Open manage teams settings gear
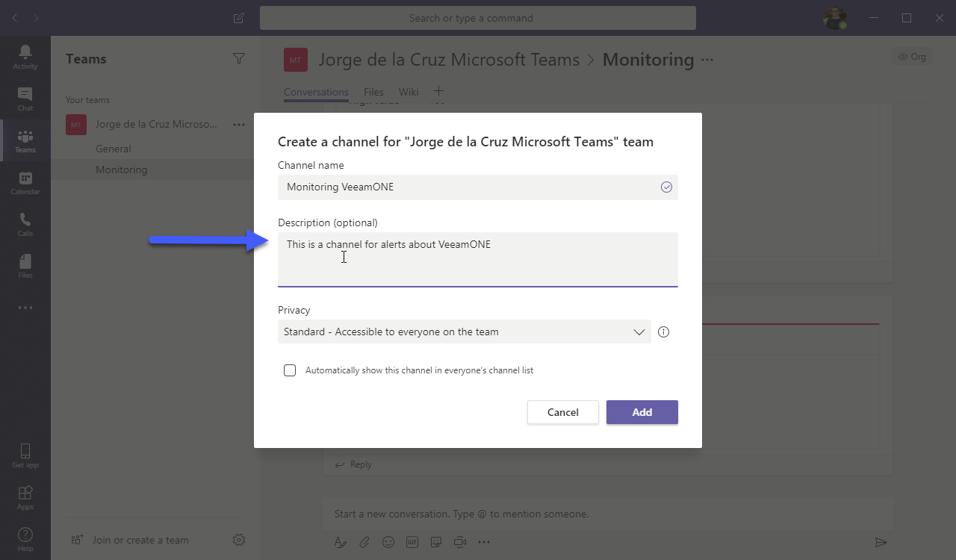The height and width of the screenshot is (560, 956). [x=239, y=540]
